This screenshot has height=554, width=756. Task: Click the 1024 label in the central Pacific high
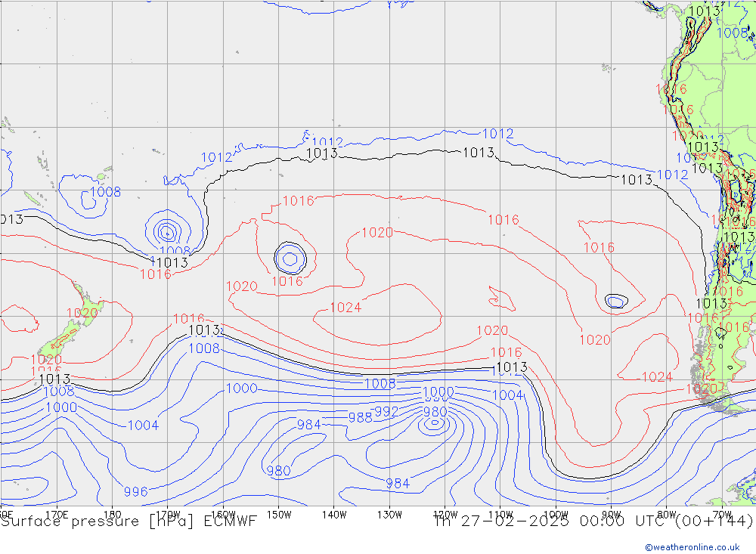(345, 308)
